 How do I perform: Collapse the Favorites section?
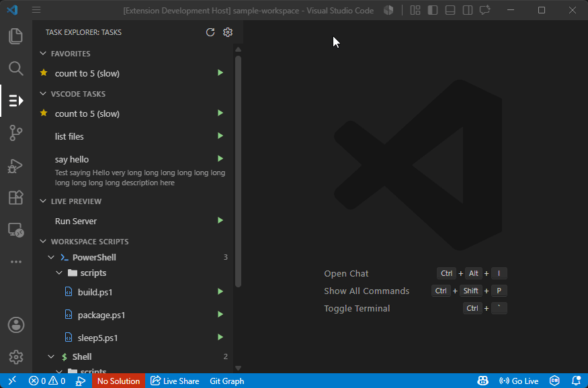[x=43, y=54]
